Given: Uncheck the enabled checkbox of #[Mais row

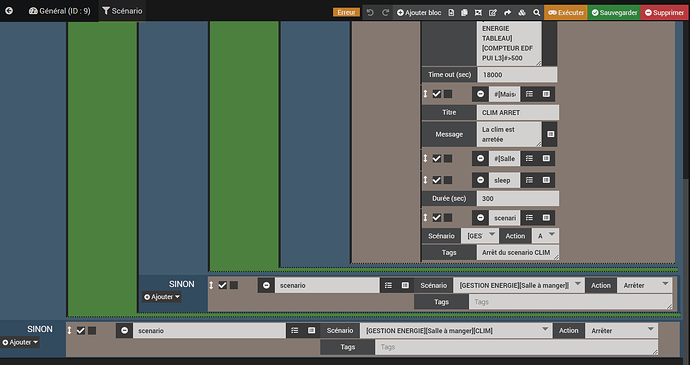Looking at the screenshot, I should pyautogui.click(x=437, y=94).
